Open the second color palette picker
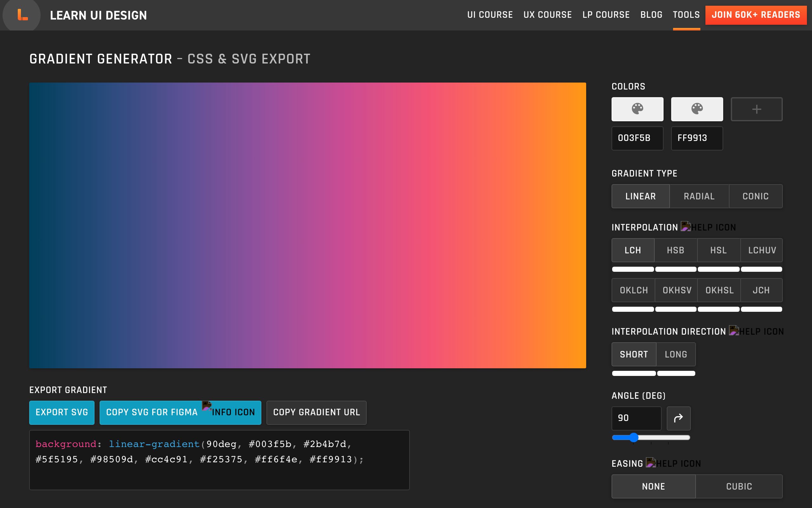Screen dimensions: 812x508 (697, 109)
